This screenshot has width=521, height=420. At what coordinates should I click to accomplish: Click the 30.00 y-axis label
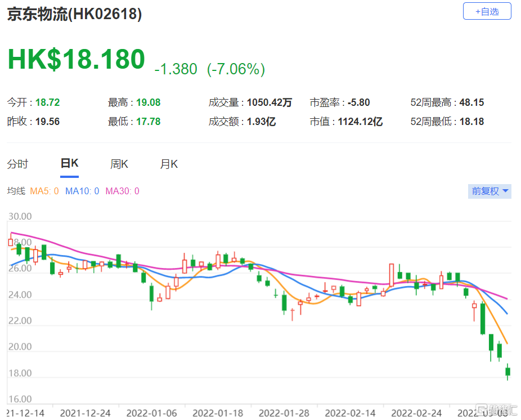(20, 217)
